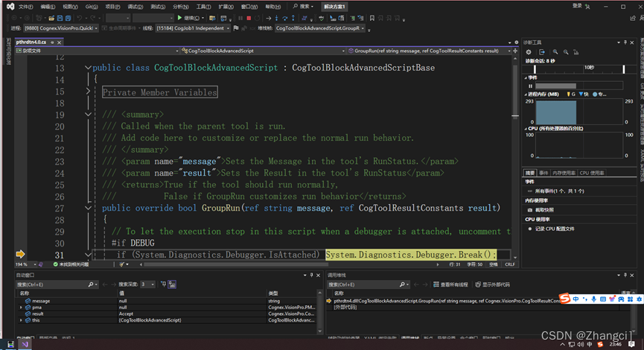Pin the 自动窗口 panel
The width and height of the screenshot is (644, 350).
[x=311, y=276]
